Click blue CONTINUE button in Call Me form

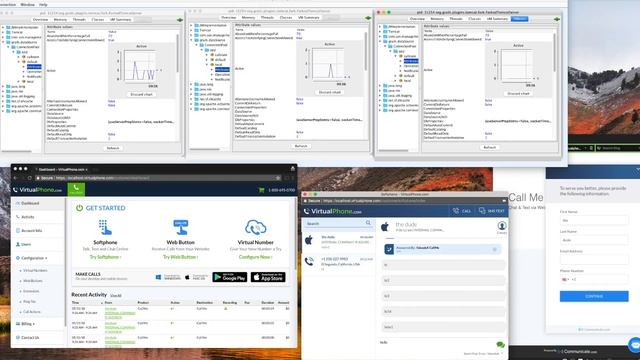pyautogui.click(x=594, y=296)
